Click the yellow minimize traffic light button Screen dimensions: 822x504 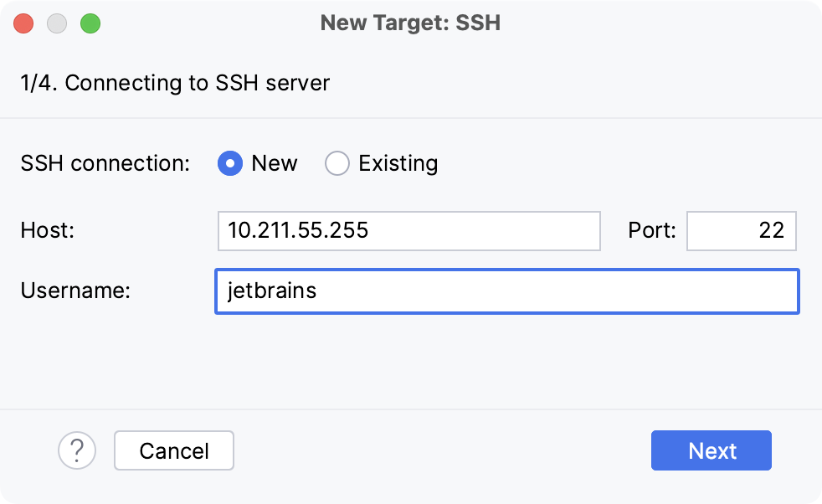pos(56,23)
